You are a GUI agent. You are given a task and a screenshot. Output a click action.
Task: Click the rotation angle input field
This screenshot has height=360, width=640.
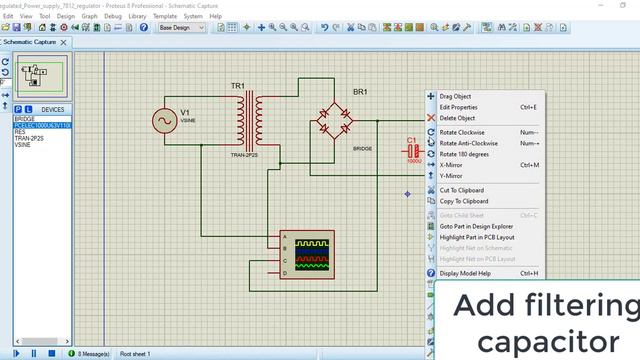click(x=5, y=82)
